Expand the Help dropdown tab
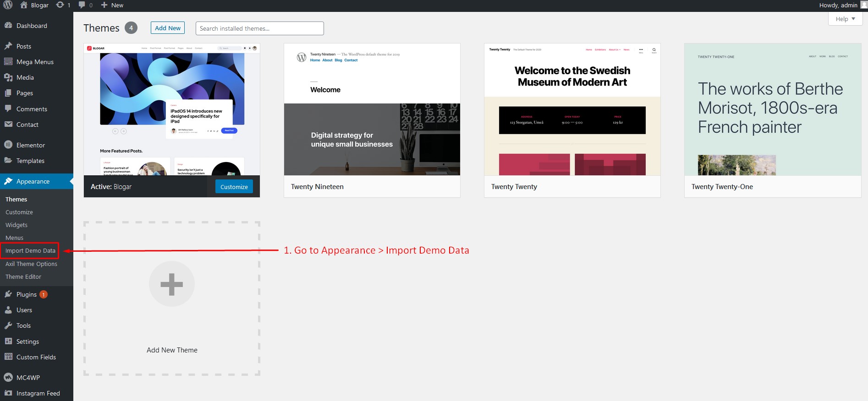 845,19
